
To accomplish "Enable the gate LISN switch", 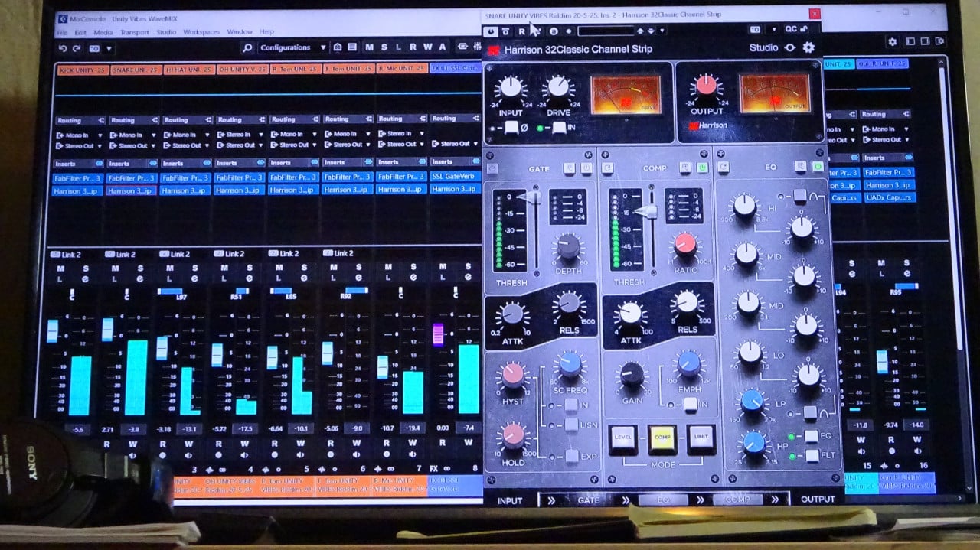I will [571, 425].
